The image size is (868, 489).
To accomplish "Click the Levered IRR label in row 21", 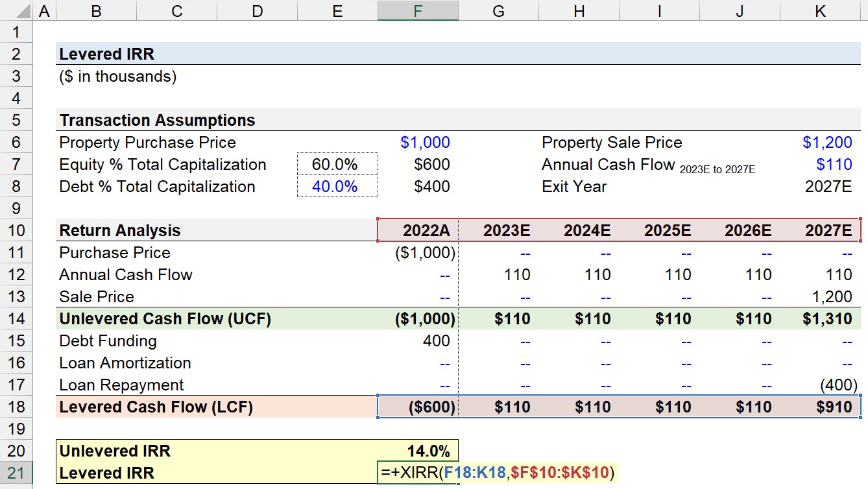I will pyautogui.click(x=107, y=473).
